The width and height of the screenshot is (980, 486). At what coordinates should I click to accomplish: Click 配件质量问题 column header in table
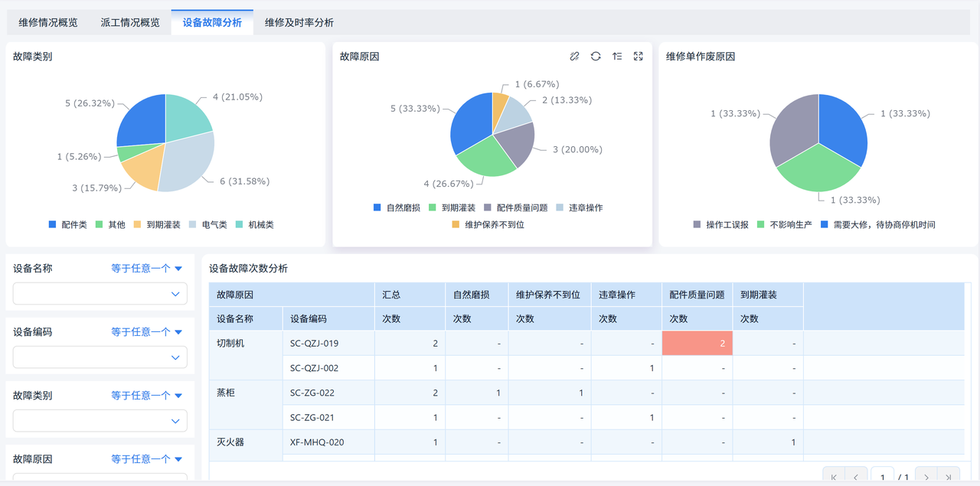(x=697, y=295)
